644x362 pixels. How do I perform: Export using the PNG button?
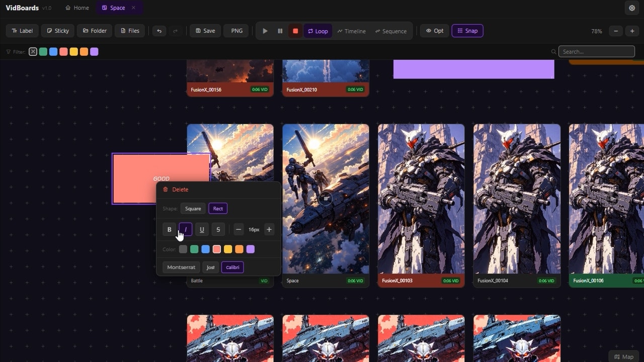click(236, 31)
